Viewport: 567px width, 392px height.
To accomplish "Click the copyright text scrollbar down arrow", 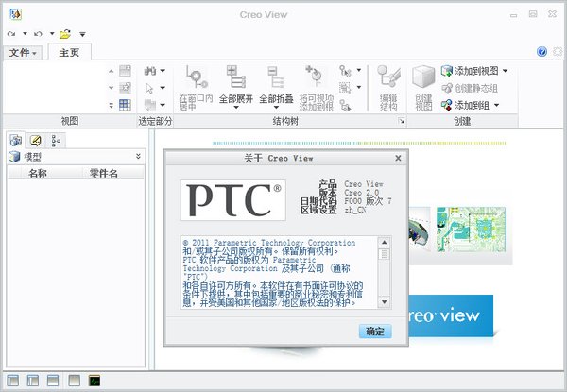I will coord(384,302).
